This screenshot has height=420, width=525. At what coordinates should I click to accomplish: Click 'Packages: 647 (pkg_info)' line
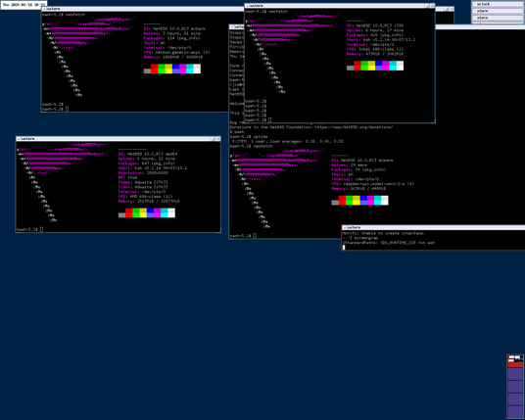pyautogui.click(x=147, y=163)
